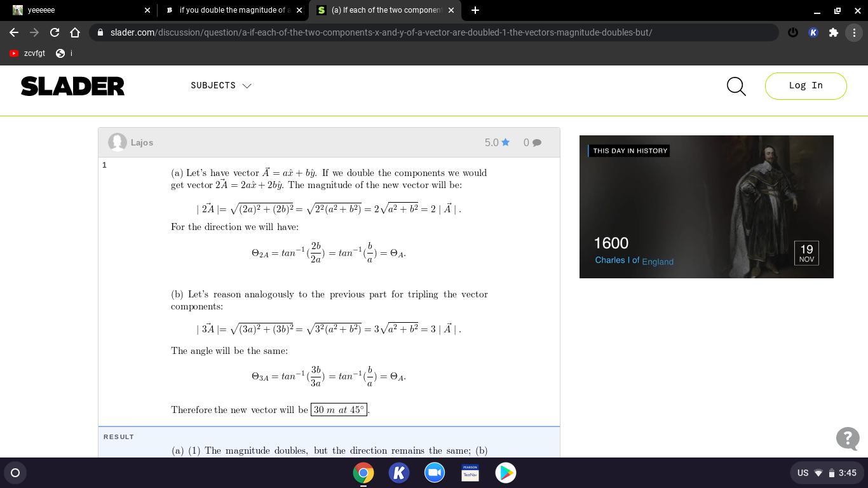Click the Slader search magnifier icon
The height and width of the screenshot is (488, 868).
point(736,86)
